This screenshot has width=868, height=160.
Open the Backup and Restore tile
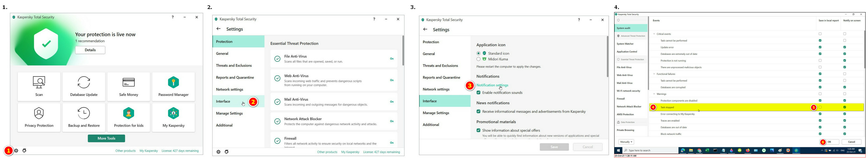84,118
